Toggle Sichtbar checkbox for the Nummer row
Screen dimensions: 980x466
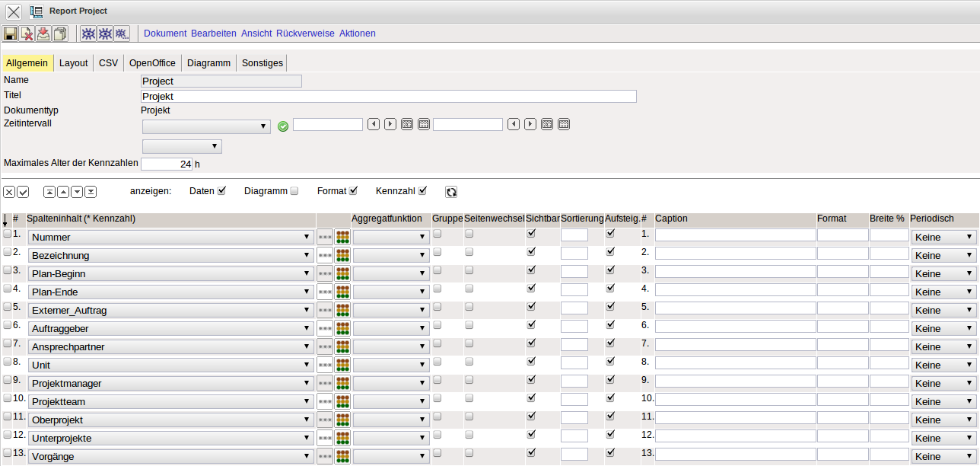coord(531,234)
